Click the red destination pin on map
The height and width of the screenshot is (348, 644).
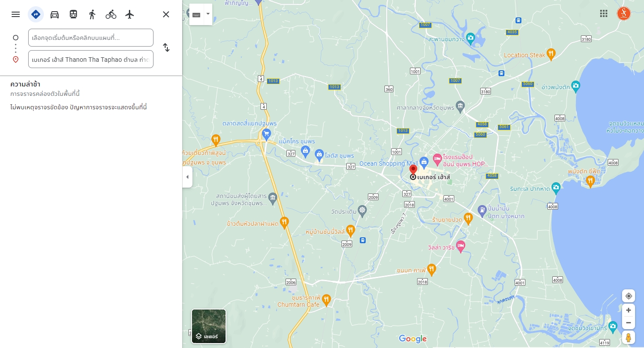pyautogui.click(x=413, y=170)
